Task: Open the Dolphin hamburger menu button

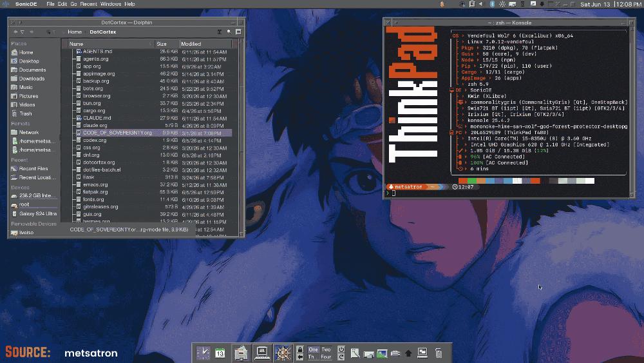Action: point(238,32)
